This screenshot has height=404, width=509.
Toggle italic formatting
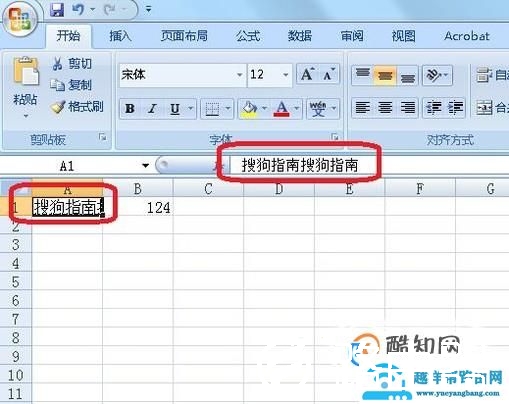152,109
